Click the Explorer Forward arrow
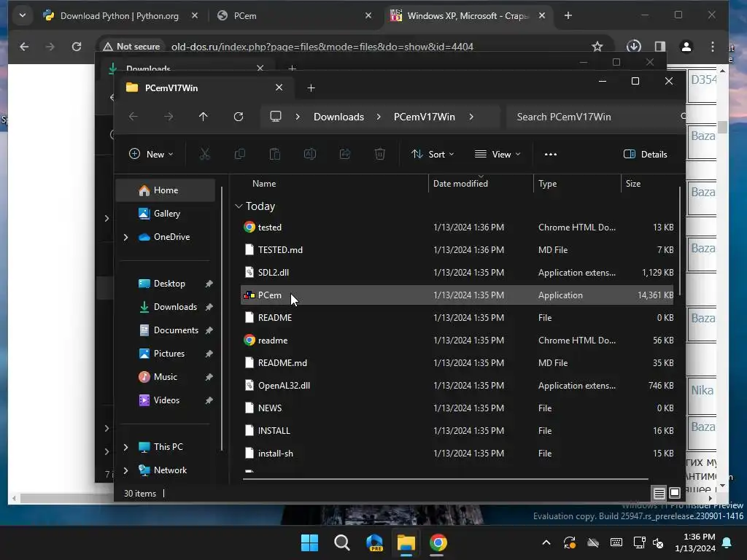Image resolution: width=747 pixels, height=560 pixels. tap(169, 117)
